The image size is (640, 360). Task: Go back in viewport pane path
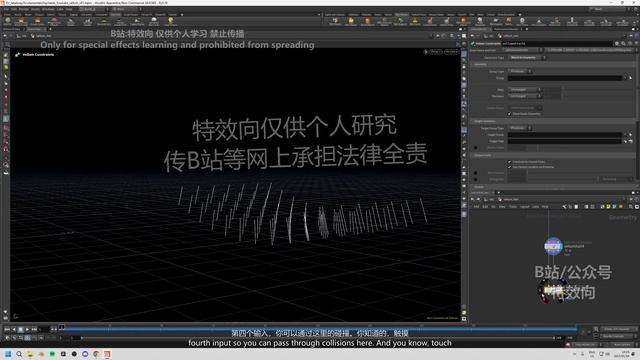5,36
